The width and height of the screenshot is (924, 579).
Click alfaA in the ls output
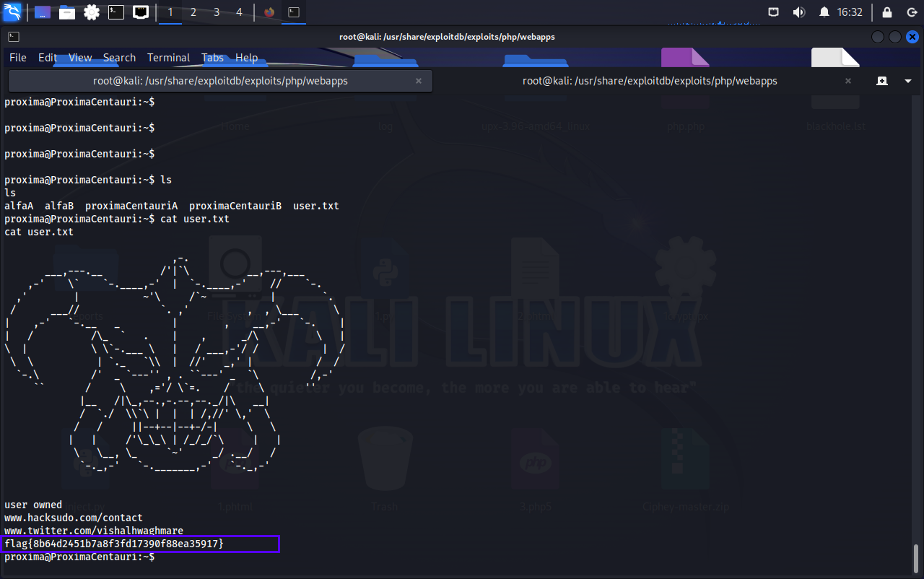[19, 206]
